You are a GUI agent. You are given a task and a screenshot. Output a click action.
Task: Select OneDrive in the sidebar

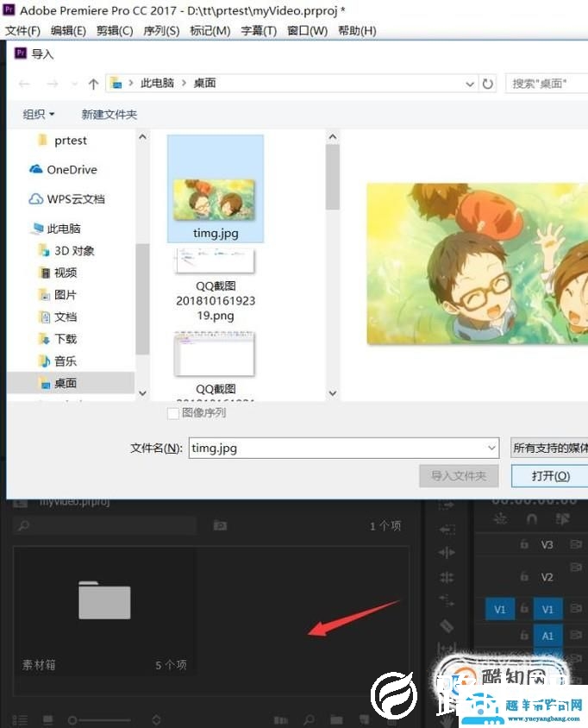pos(63,170)
